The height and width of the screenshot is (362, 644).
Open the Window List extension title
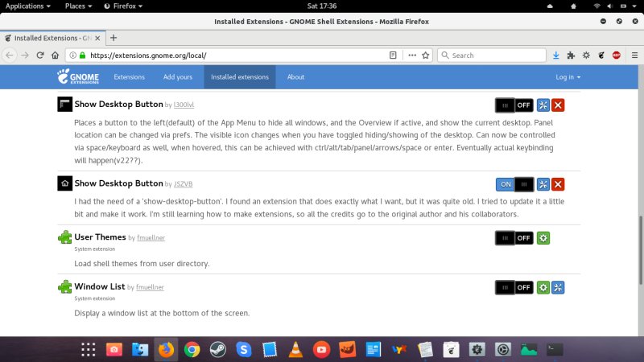point(100,286)
